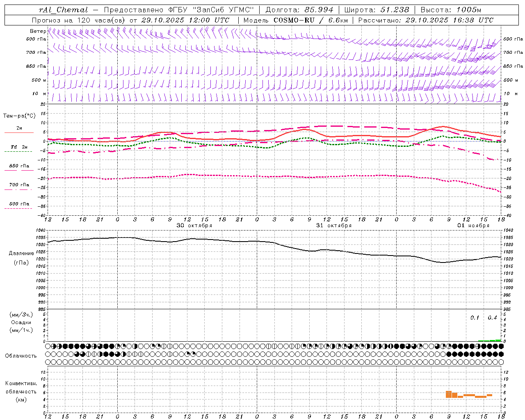525x420 pixels.
Task: Click the Конвективн. convective cloud label
Action: 21,383
